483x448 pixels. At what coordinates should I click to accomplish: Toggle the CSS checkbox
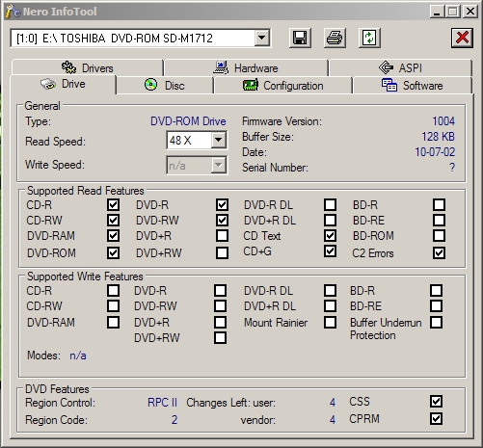436,401
